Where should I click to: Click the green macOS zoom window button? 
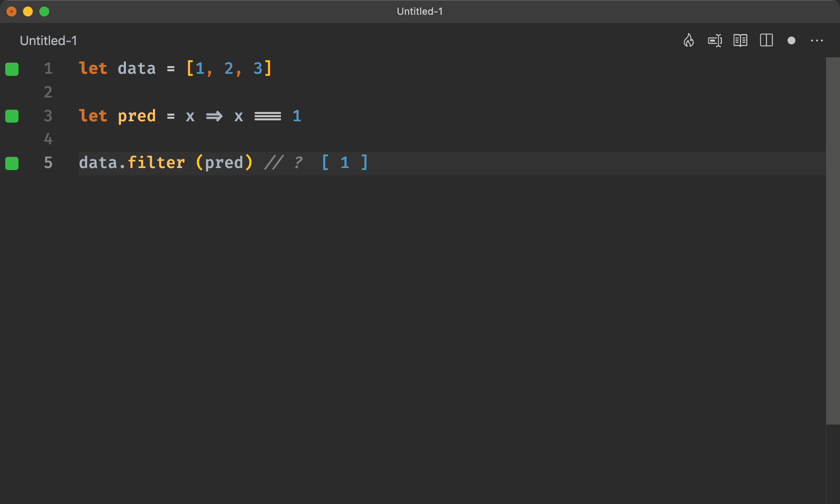tap(44, 11)
